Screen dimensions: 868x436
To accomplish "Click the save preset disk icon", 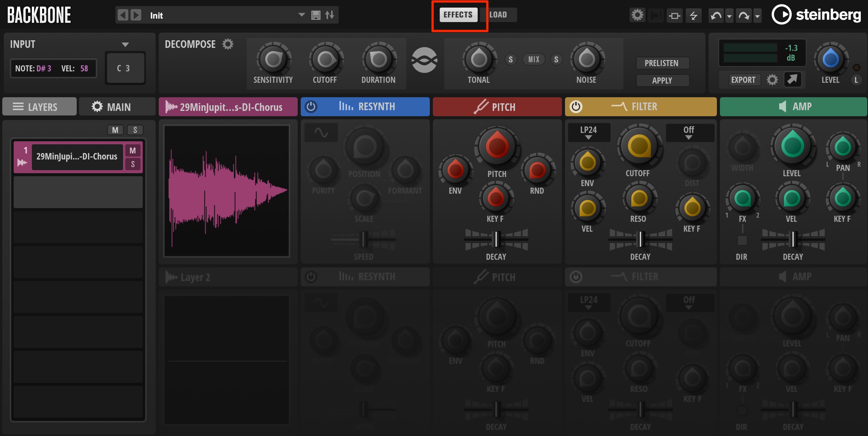I will pyautogui.click(x=316, y=15).
